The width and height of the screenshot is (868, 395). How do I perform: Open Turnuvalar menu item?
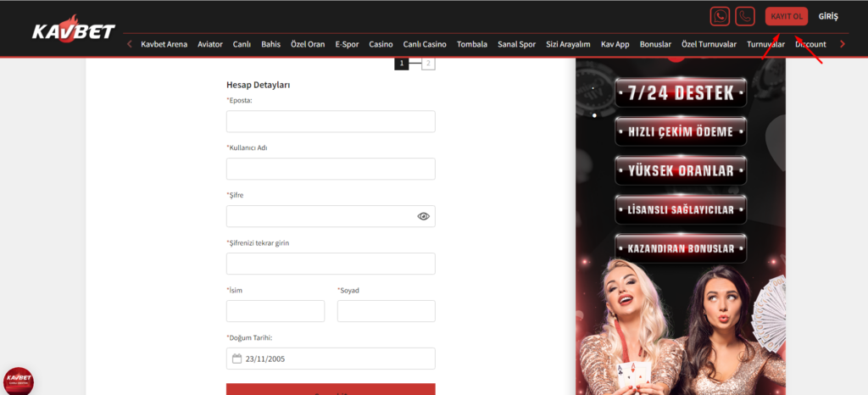point(765,44)
